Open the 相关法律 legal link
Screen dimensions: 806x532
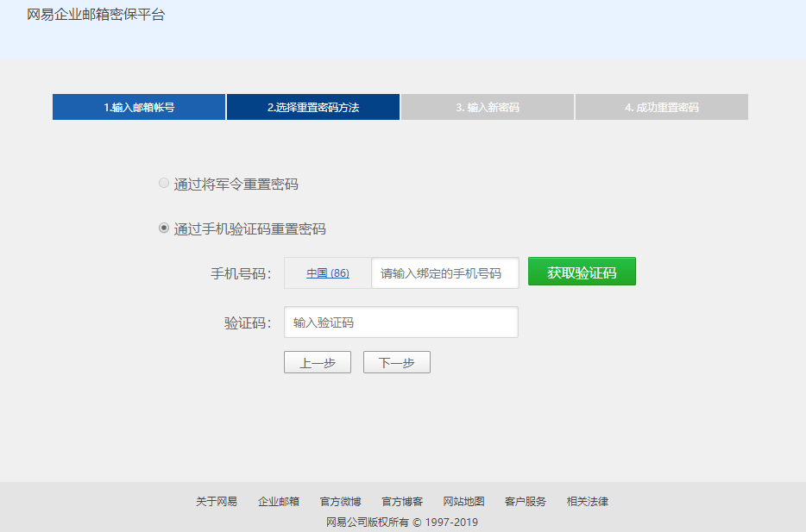(588, 501)
